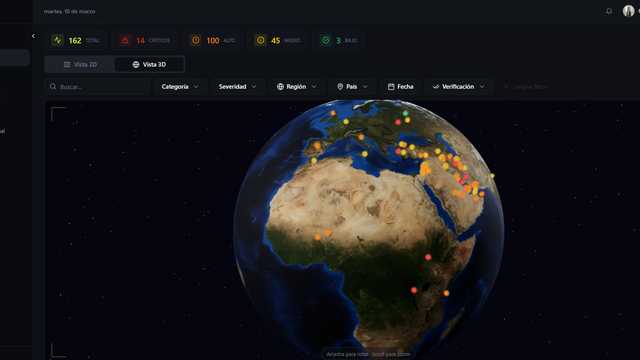Open the Verificación filter dropdown
Screen dimensions: 640x360
tap(459, 87)
